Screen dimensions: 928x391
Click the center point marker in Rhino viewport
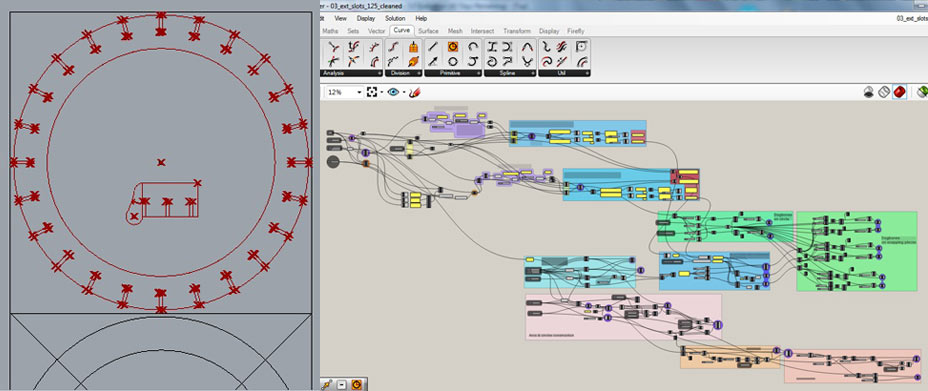click(x=160, y=162)
